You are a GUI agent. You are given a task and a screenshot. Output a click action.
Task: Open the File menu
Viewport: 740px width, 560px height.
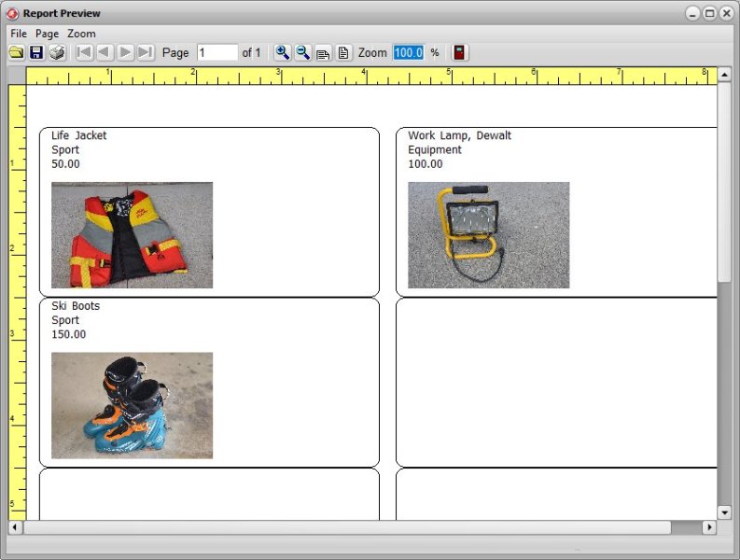click(19, 34)
